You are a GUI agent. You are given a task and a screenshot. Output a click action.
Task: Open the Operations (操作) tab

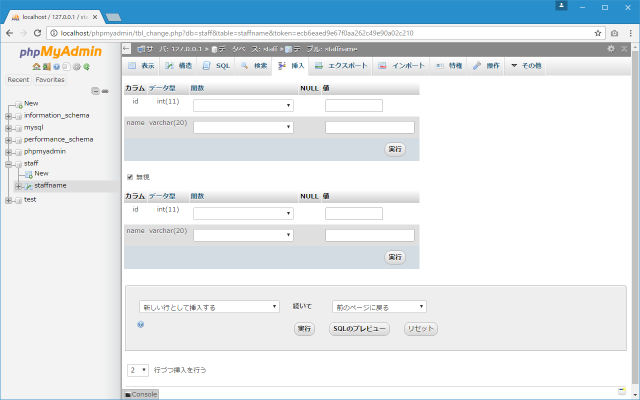pos(487,66)
